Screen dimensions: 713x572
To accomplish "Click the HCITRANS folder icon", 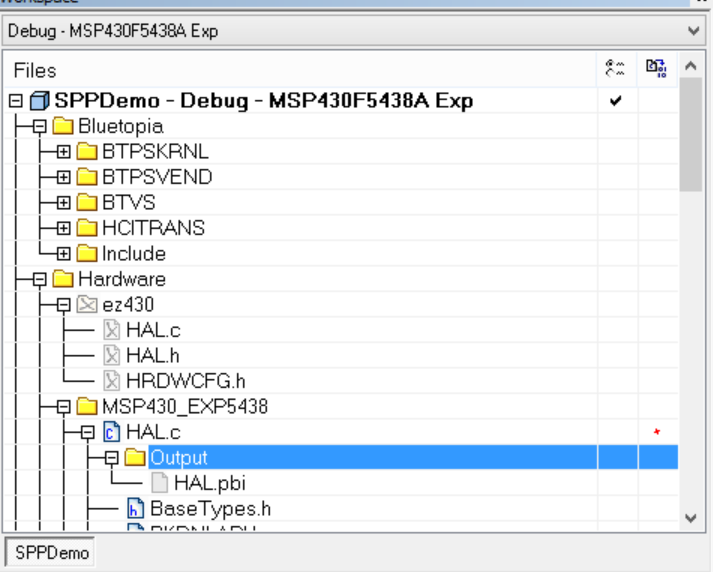I will (87, 228).
